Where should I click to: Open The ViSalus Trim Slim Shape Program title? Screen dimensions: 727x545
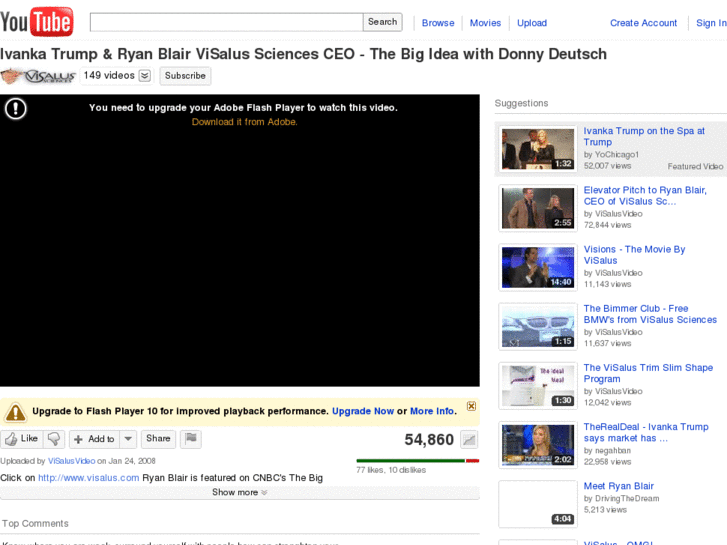(x=648, y=373)
